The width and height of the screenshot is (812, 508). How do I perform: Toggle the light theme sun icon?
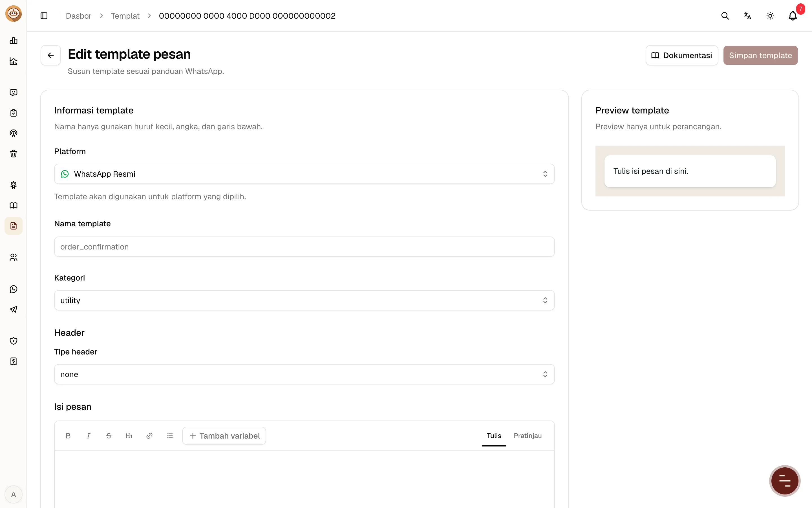click(x=770, y=16)
